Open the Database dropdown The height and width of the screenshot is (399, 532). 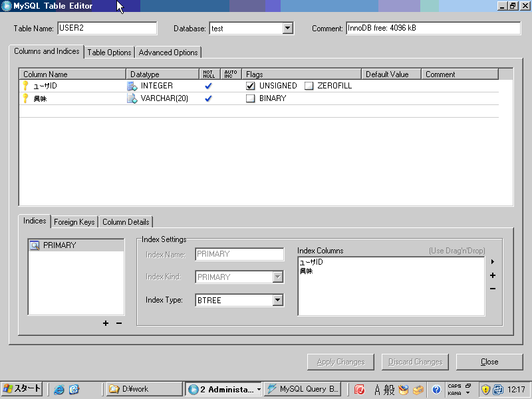pos(288,28)
